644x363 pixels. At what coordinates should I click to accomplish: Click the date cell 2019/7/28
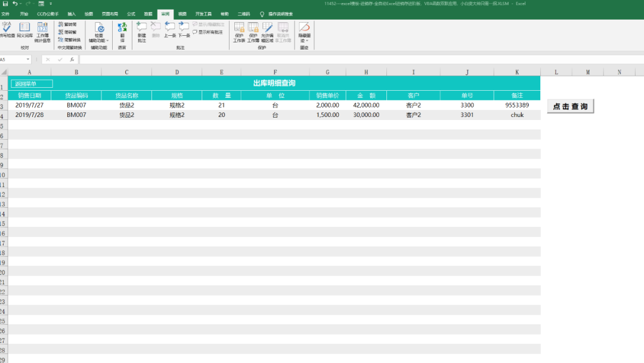coord(30,115)
